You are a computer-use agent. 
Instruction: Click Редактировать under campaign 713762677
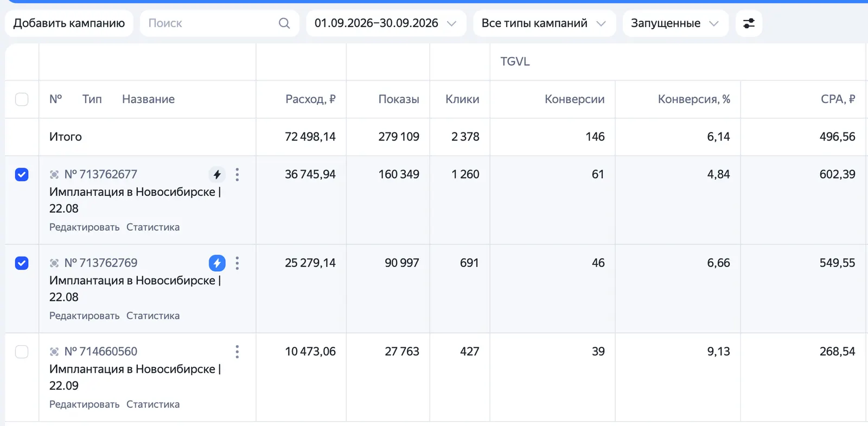pyautogui.click(x=84, y=227)
